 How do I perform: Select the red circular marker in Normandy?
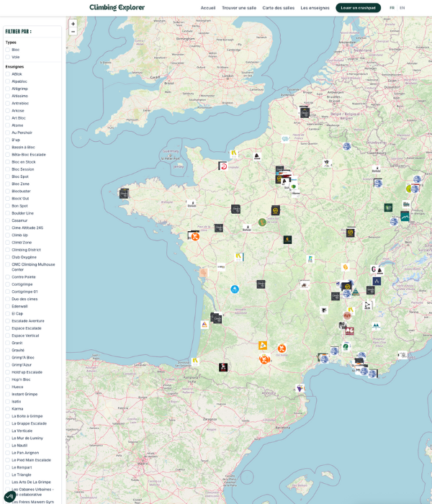point(223,166)
